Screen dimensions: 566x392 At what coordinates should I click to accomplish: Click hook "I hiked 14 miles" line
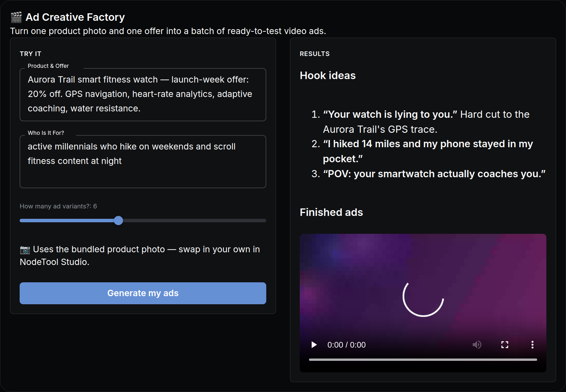(428, 151)
